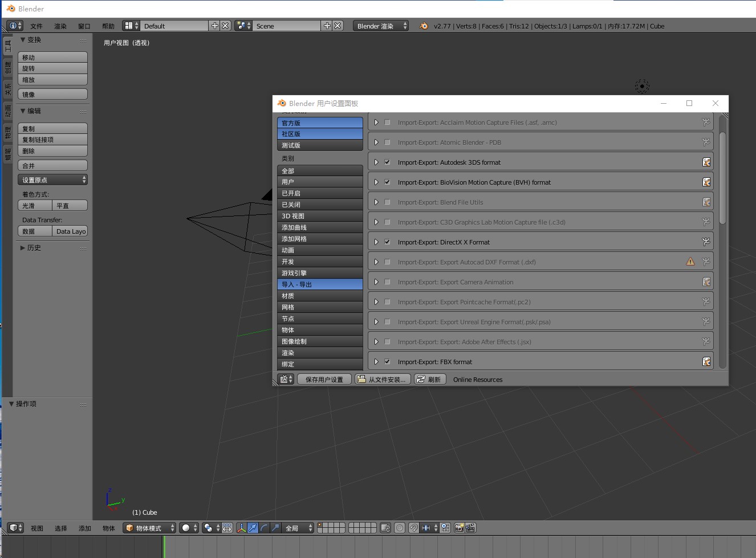
Task: Select the rotate manipulator arc icon
Action: pos(264,528)
